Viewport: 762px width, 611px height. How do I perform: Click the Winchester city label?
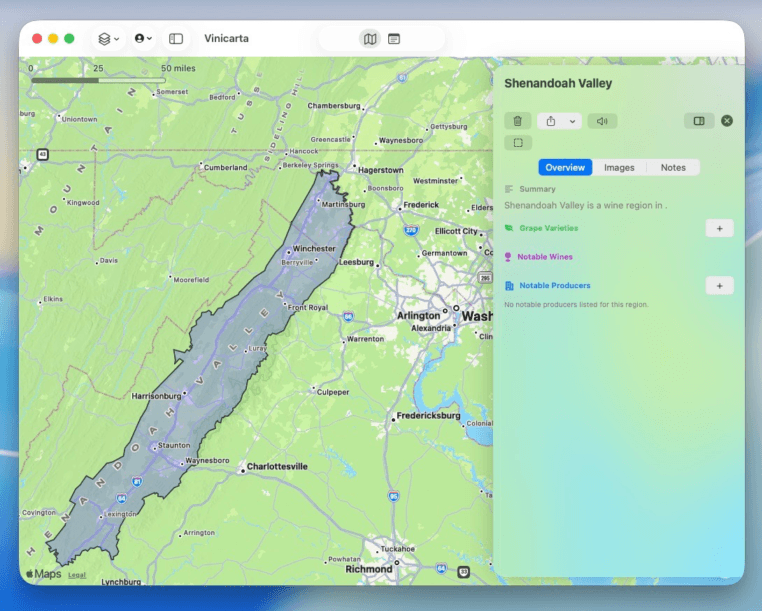click(313, 248)
